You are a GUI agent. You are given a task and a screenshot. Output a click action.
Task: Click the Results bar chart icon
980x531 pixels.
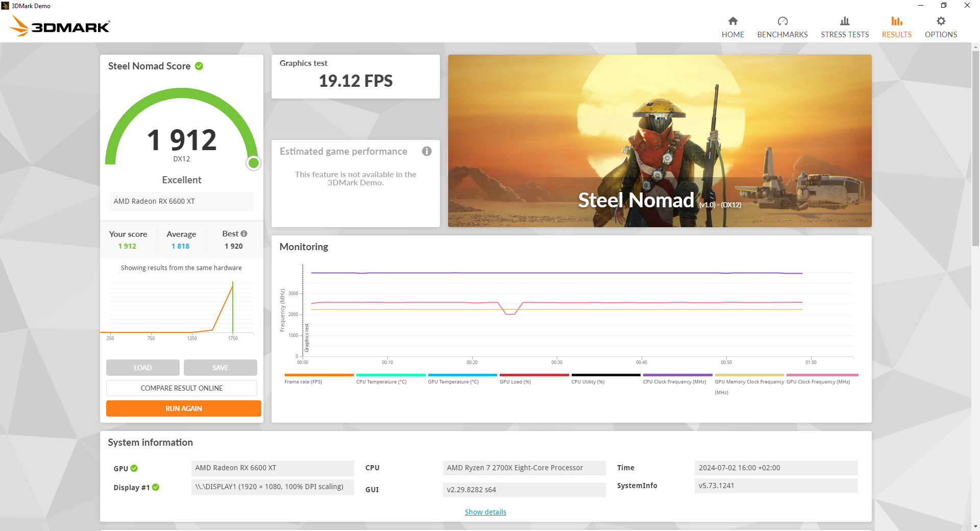point(896,21)
